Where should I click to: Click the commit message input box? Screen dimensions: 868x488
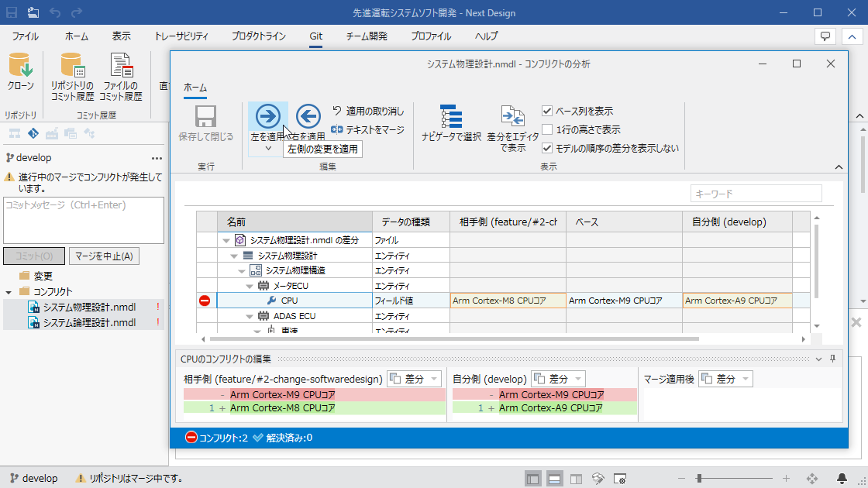pos(84,220)
